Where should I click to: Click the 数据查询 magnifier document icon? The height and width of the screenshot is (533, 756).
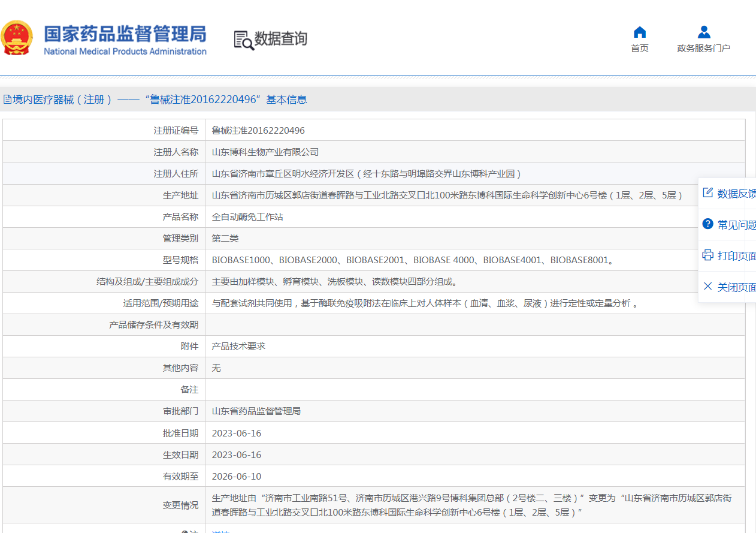point(244,40)
